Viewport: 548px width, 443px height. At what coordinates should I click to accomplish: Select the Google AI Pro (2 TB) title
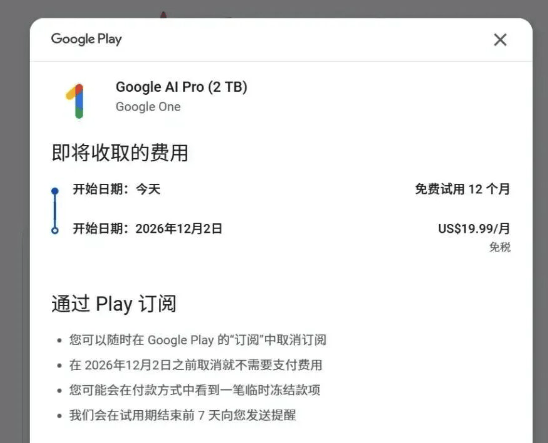click(181, 87)
